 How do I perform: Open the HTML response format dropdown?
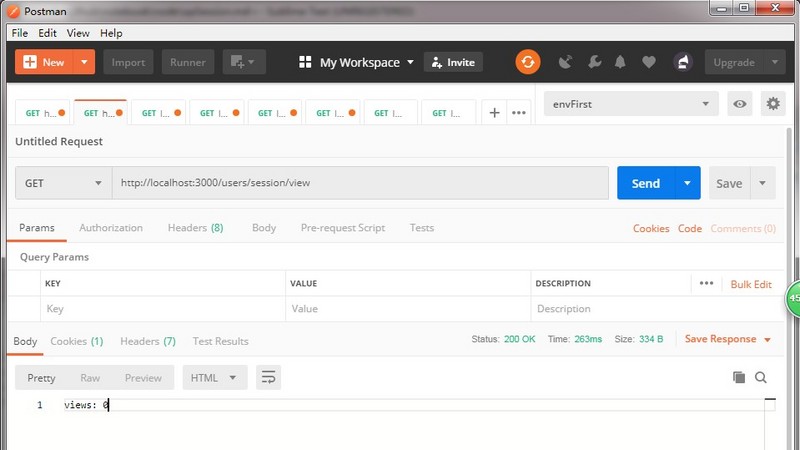tap(215, 378)
